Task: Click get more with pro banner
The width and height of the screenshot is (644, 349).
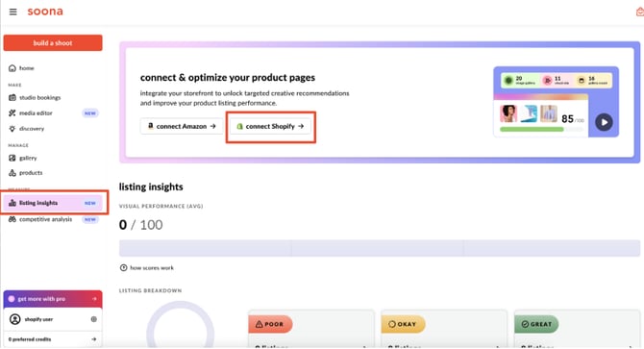Action: (53, 299)
